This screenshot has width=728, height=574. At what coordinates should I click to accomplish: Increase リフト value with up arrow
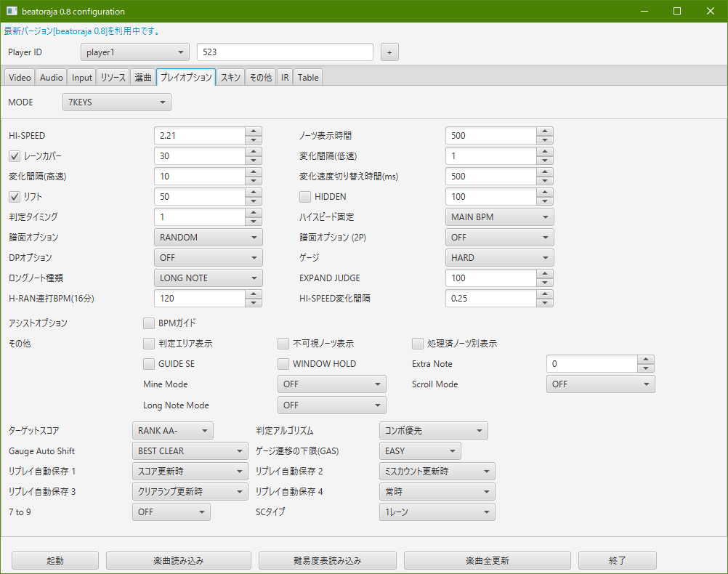[254, 193]
